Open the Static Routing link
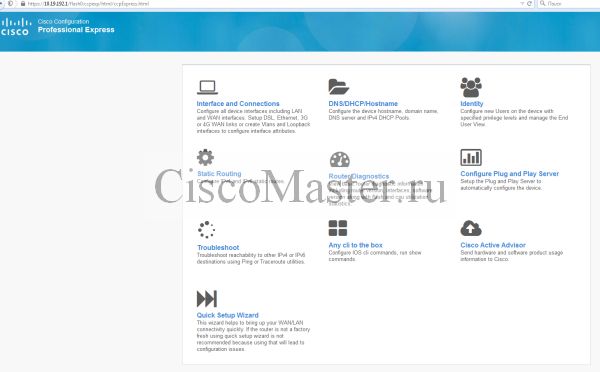The image size is (600, 372). point(219,174)
